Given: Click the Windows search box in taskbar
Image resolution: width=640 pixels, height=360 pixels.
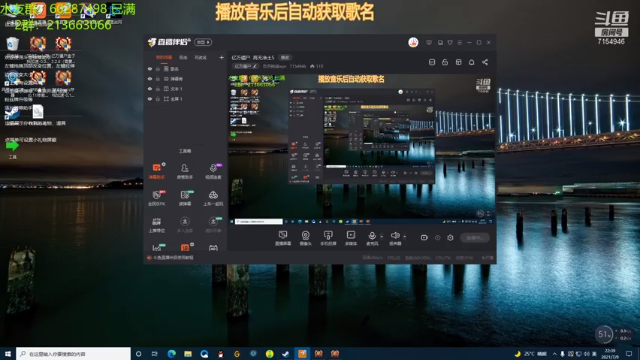Looking at the screenshot, I should [73, 354].
